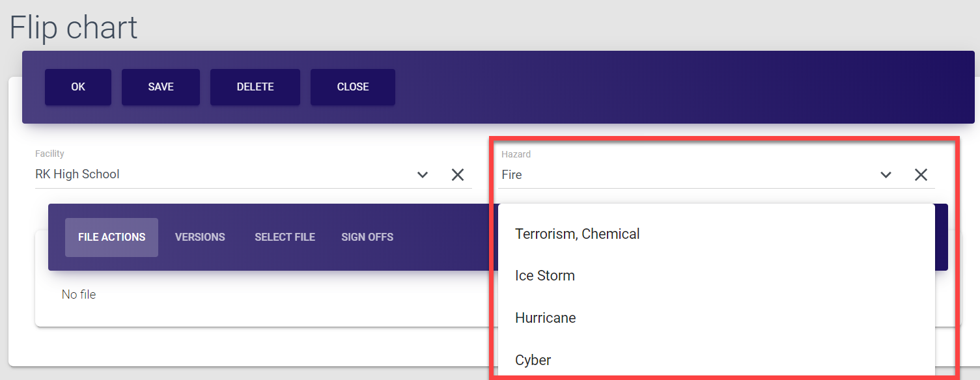Pick Hurricane from the hazard list
This screenshot has width=980, height=380.
(546, 318)
